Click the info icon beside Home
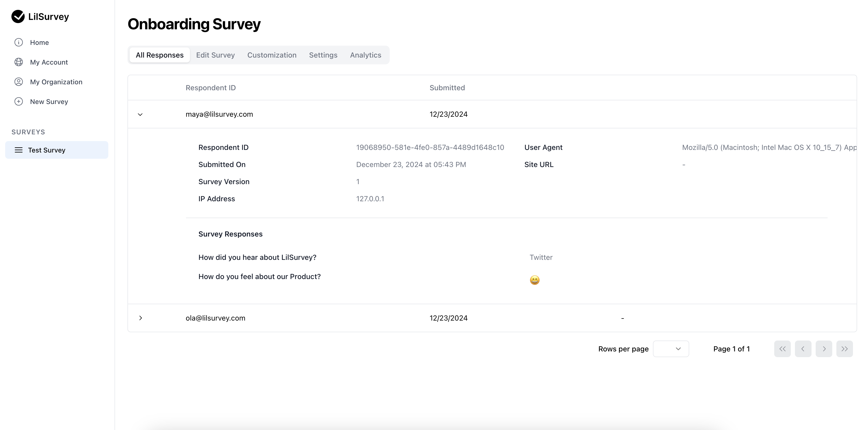The height and width of the screenshot is (430, 868). (x=18, y=42)
